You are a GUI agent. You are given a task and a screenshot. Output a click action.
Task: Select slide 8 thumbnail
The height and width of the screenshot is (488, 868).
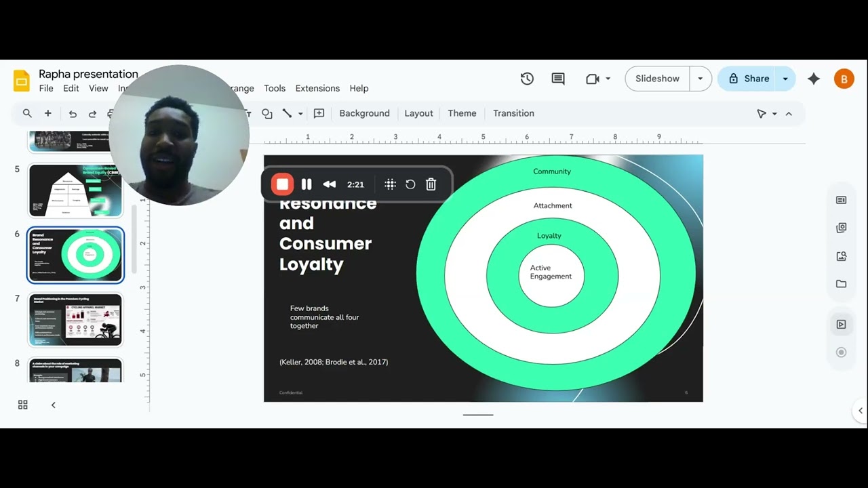75,370
